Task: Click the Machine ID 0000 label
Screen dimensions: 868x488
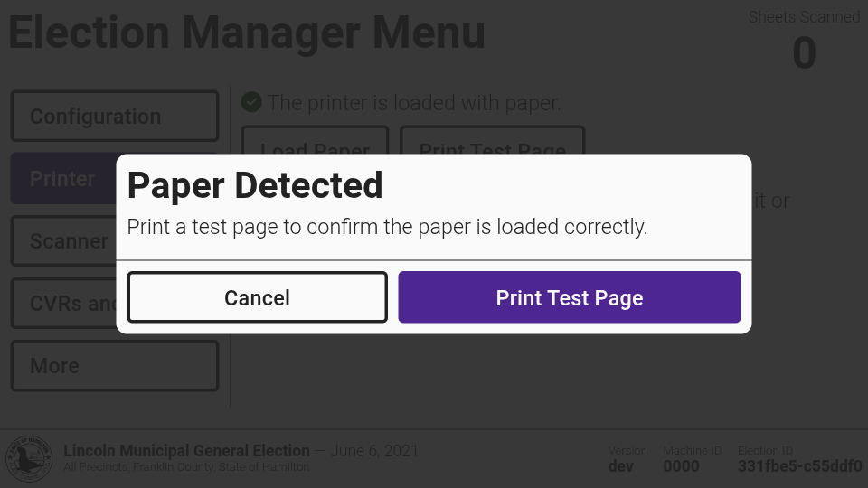Action: click(x=681, y=466)
